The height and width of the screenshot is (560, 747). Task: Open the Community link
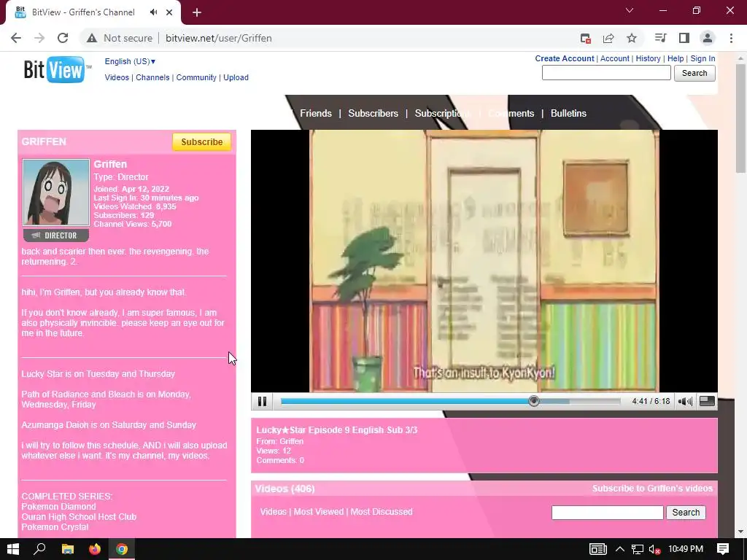pos(196,77)
